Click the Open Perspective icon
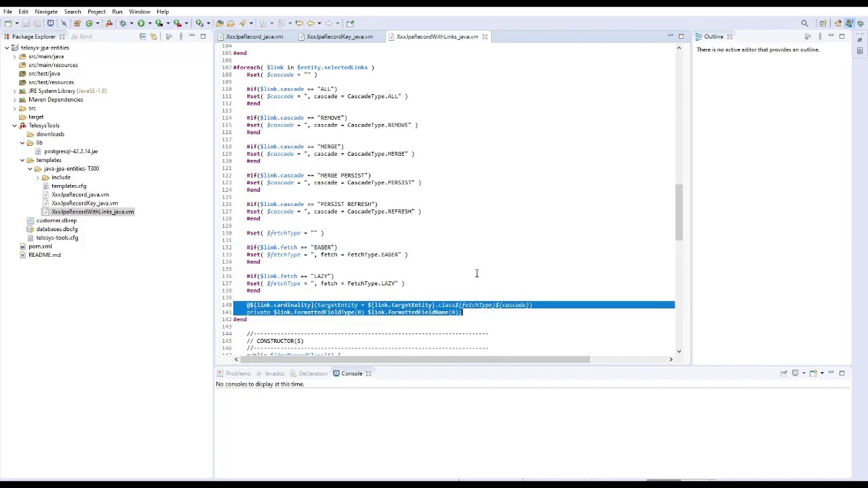868x488 pixels. click(823, 23)
